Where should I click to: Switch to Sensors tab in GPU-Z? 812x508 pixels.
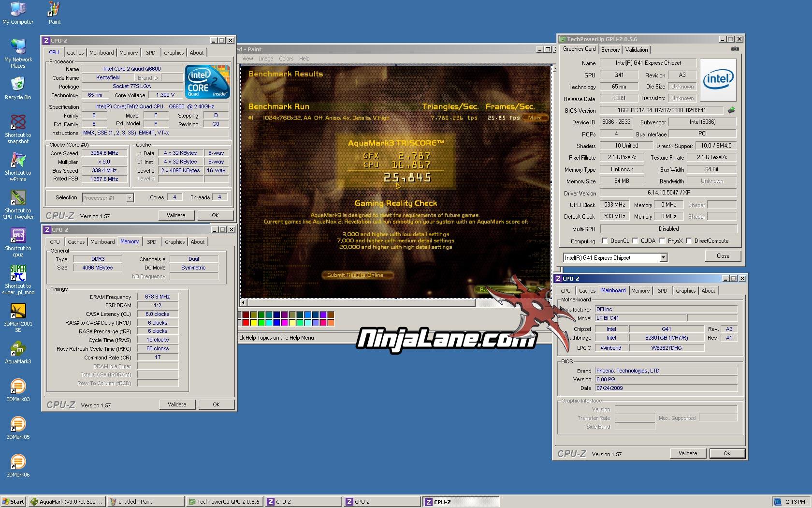coord(610,50)
